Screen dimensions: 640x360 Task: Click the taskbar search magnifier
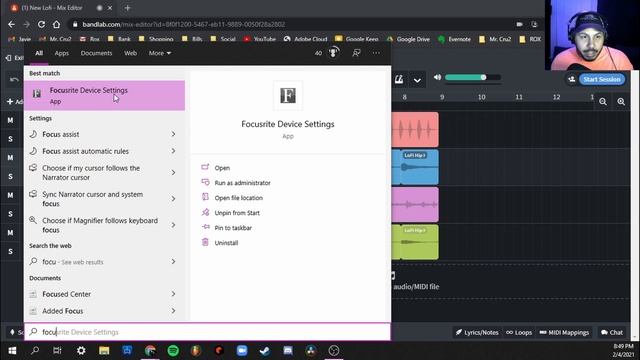35,350
